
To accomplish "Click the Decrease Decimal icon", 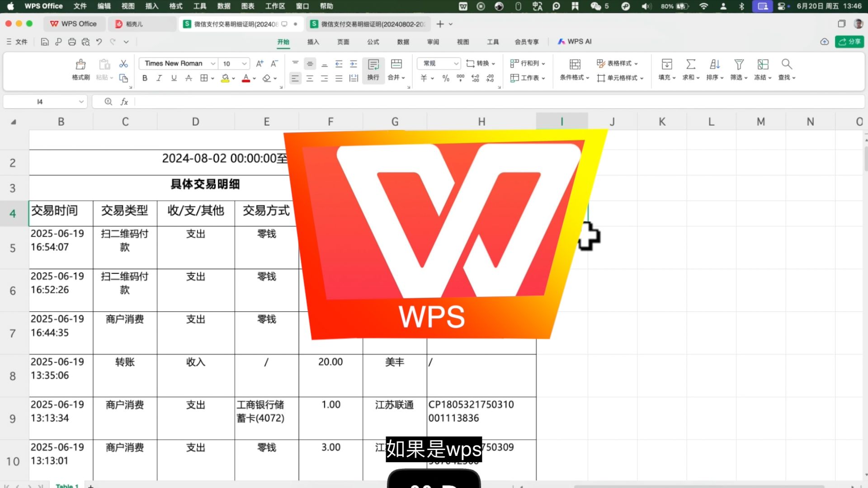I will [490, 78].
